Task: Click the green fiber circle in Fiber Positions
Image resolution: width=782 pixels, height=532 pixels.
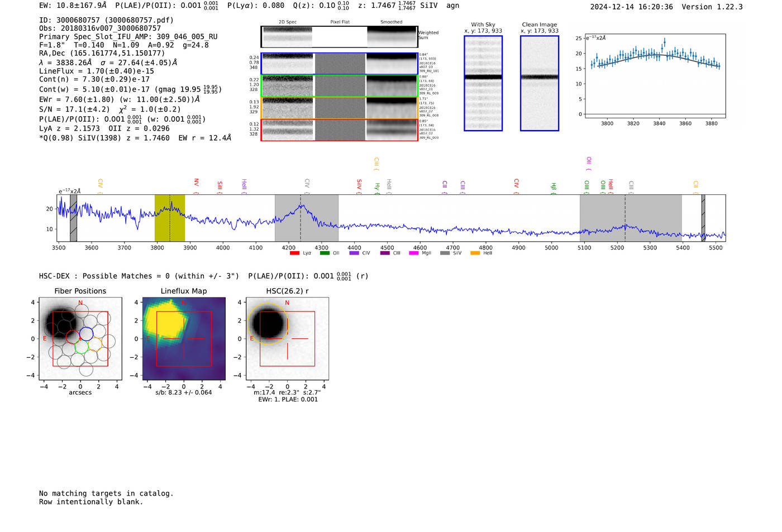Action: (82, 346)
